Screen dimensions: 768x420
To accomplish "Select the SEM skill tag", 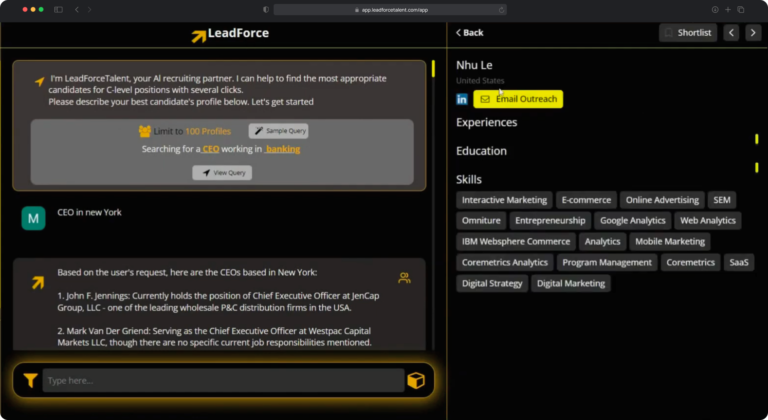I will (x=721, y=200).
